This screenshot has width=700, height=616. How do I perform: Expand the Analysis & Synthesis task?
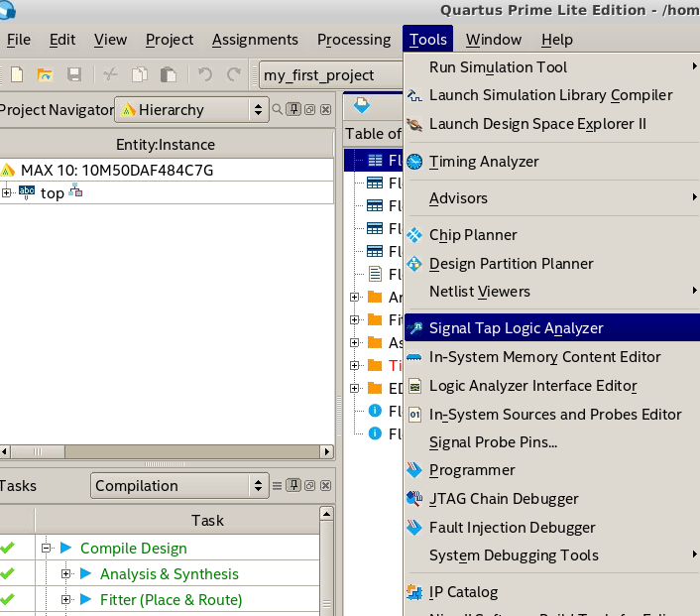[65, 573]
